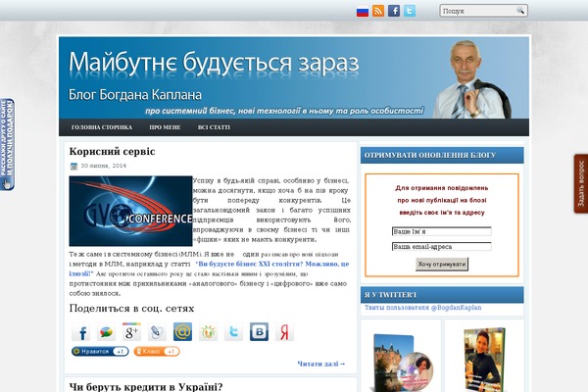588x392 pixels.
Task: Click the date text 30 липня, 2014
Action: click(104, 166)
